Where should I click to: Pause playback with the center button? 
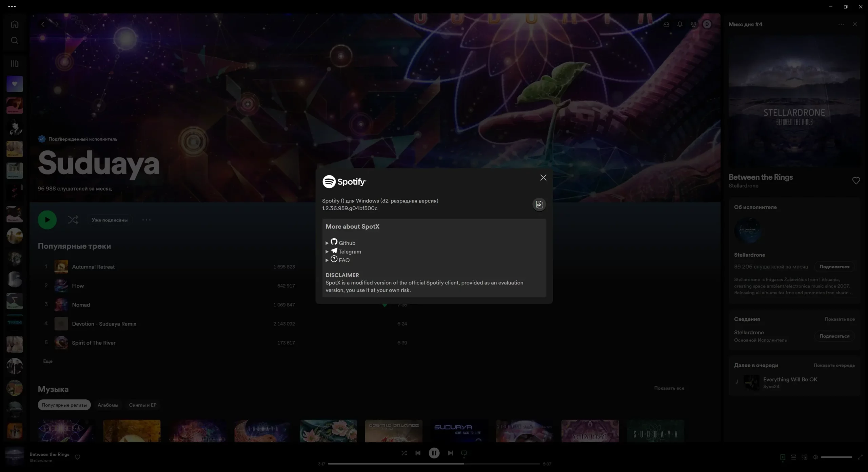(x=434, y=453)
